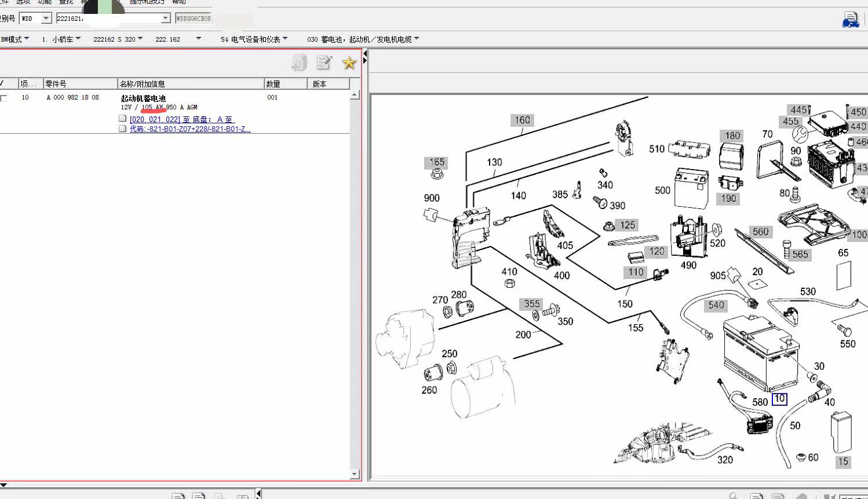Open the 代码: -821-B01-Z07+228 code link
868x499 pixels.
[190, 129]
